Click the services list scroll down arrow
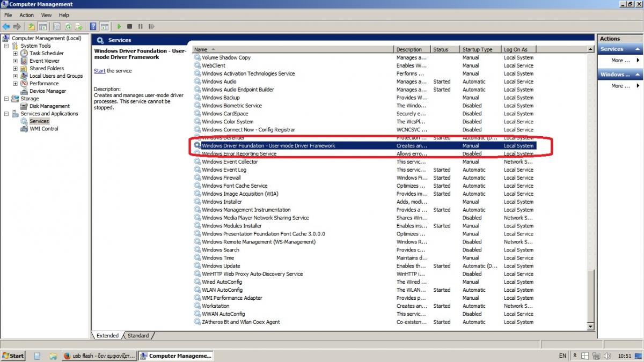The height and width of the screenshot is (362, 644). [x=591, y=326]
